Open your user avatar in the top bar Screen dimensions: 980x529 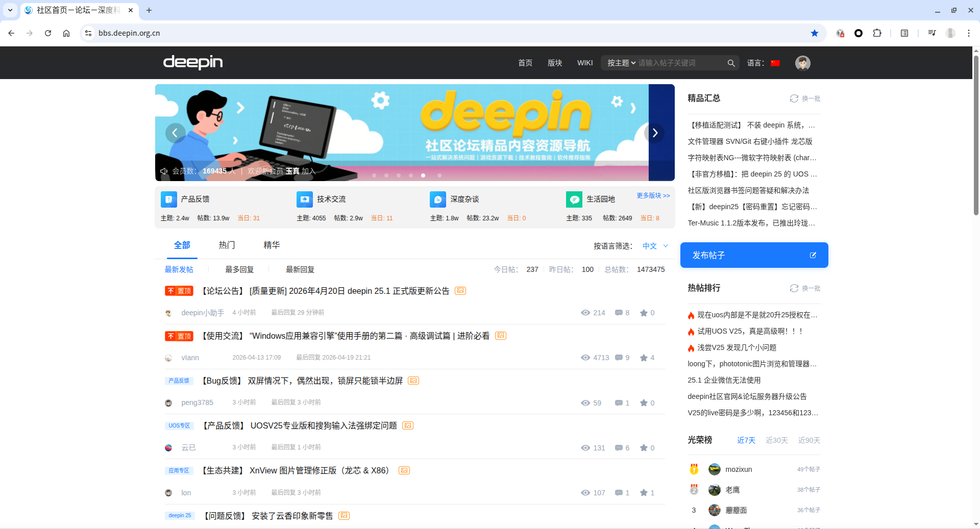click(802, 63)
